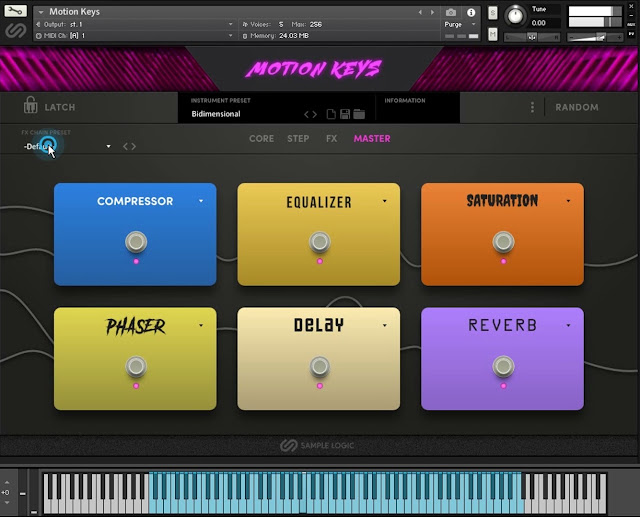Click the INFORMATION panel
This screenshot has width=640, height=517.
[x=417, y=107]
